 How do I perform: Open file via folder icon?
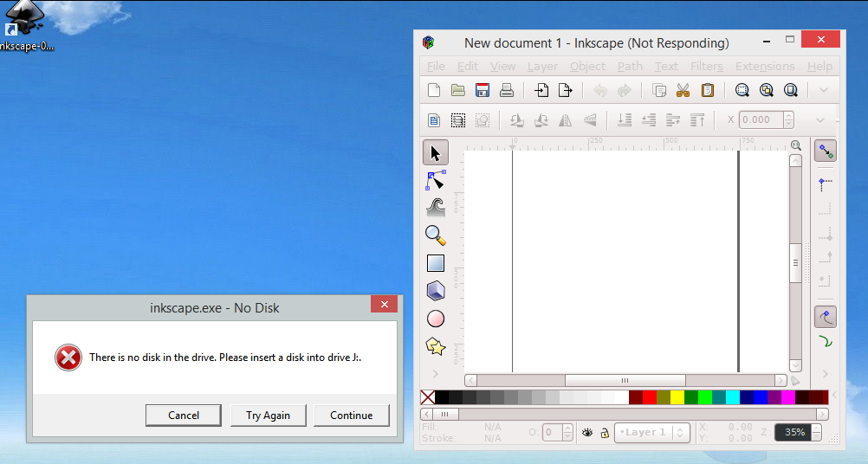[x=457, y=90]
